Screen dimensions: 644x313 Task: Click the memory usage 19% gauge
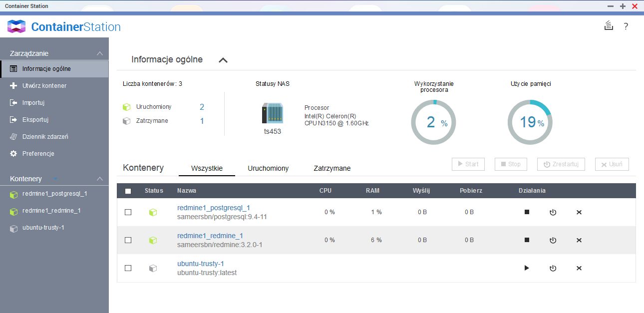(530, 122)
